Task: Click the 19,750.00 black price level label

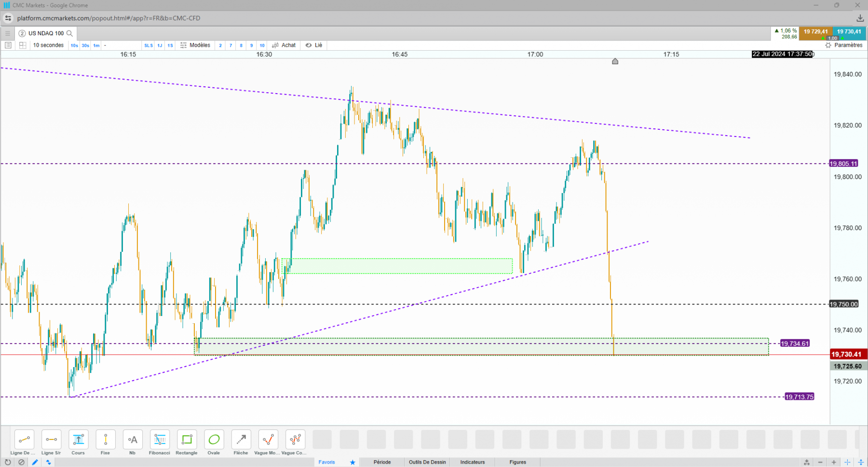Action: 843,304
